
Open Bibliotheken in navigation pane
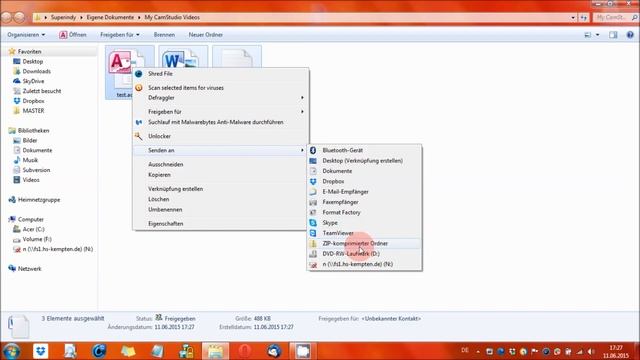pyautogui.click(x=33, y=131)
